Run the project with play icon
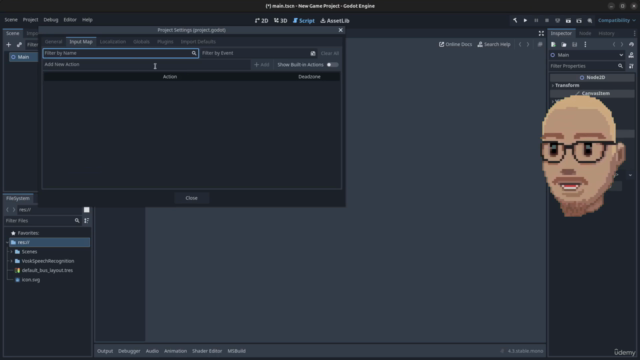Screen dimensions: 640x360 pos(525,20)
